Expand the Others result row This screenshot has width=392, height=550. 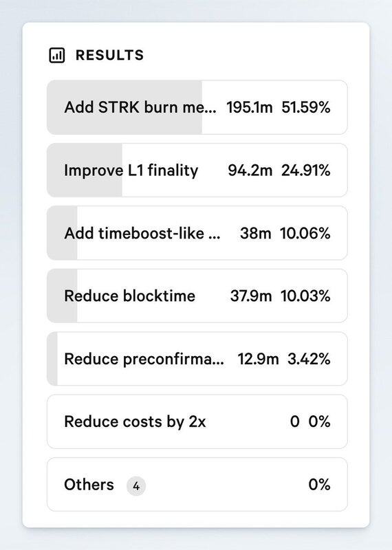coord(197,485)
